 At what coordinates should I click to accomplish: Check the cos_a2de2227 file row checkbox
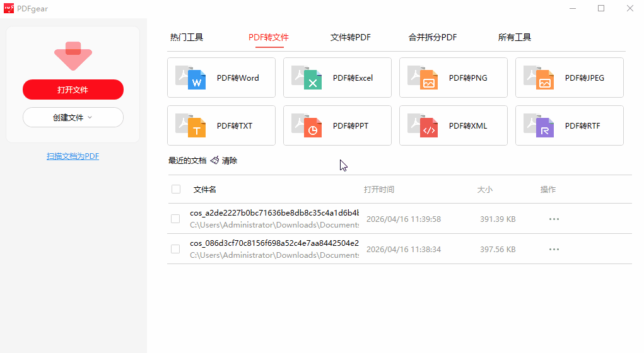175,219
